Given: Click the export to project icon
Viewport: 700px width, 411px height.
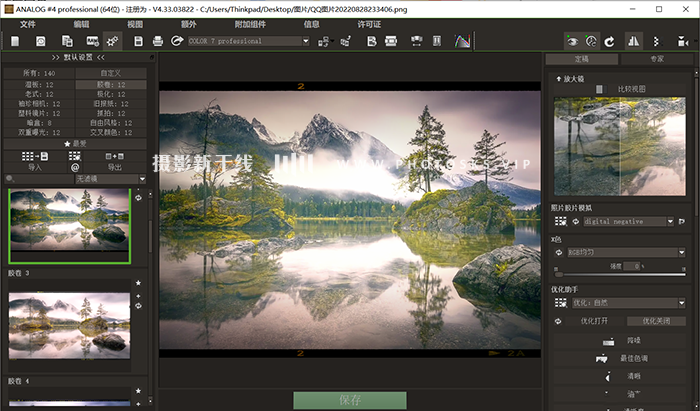Looking at the screenshot, I should point(346,42).
